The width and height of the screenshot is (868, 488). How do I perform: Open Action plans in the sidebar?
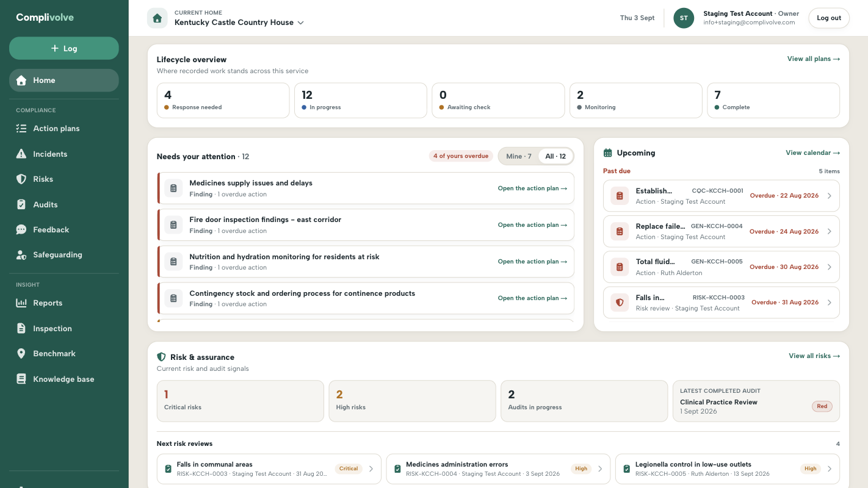tap(64, 129)
